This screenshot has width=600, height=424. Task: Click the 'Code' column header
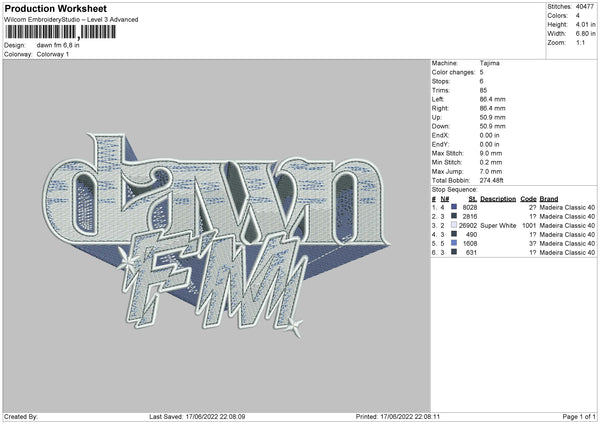[528, 199]
